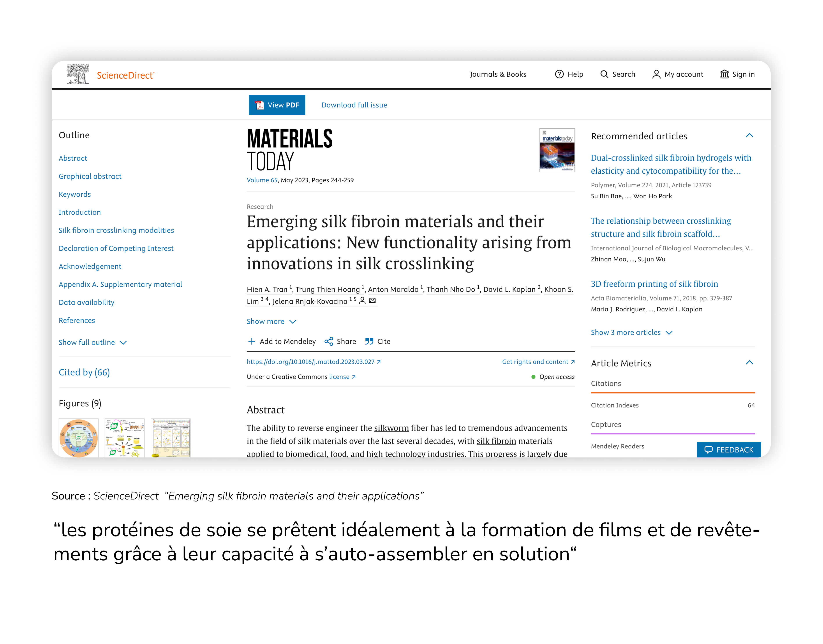This screenshot has width=823, height=644.
Task: Open the Help menu item
Action: click(x=569, y=74)
